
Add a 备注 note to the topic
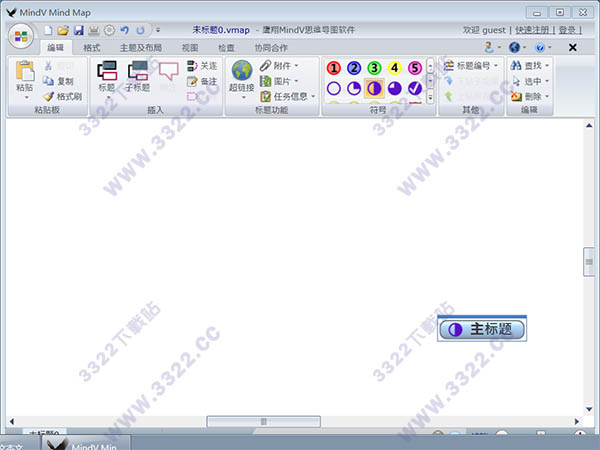pos(202,81)
